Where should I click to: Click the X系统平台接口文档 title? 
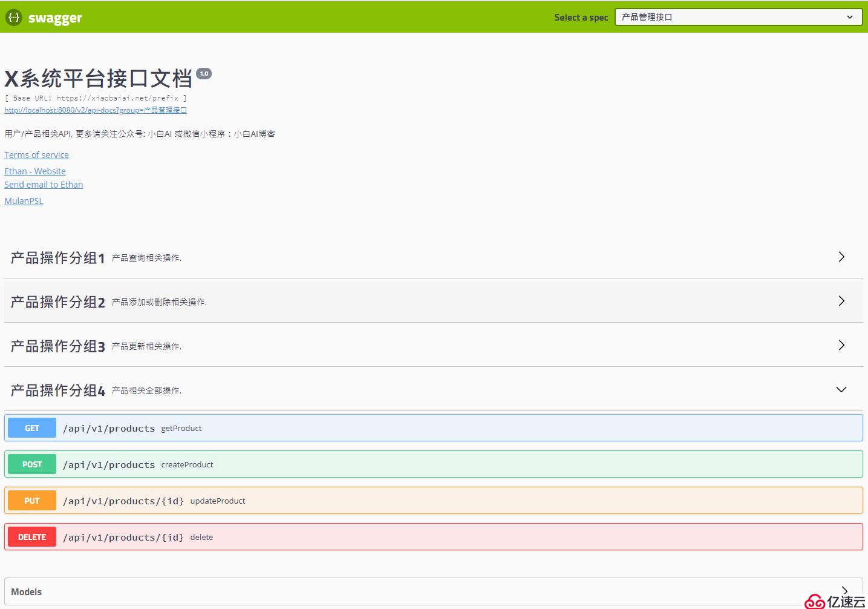(x=98, y=79)
